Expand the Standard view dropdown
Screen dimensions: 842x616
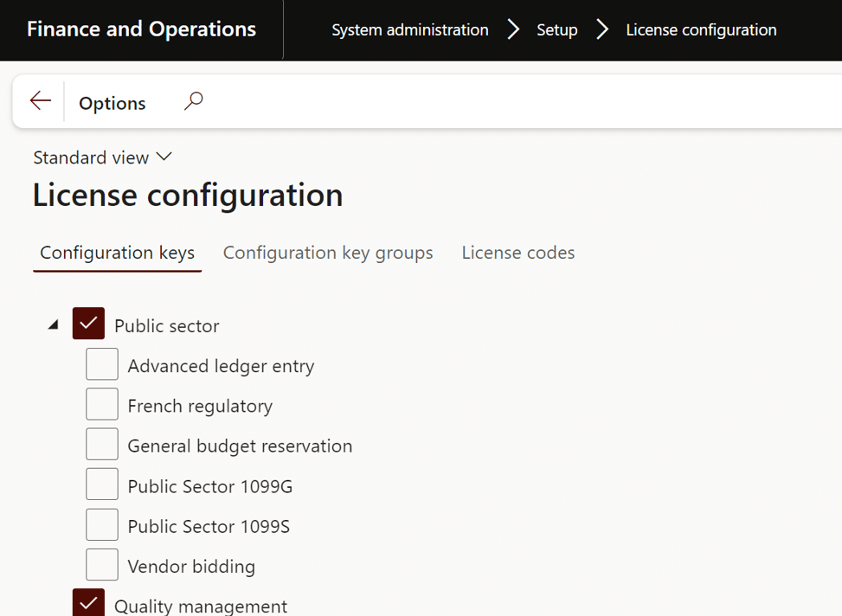tap(102, 157)
